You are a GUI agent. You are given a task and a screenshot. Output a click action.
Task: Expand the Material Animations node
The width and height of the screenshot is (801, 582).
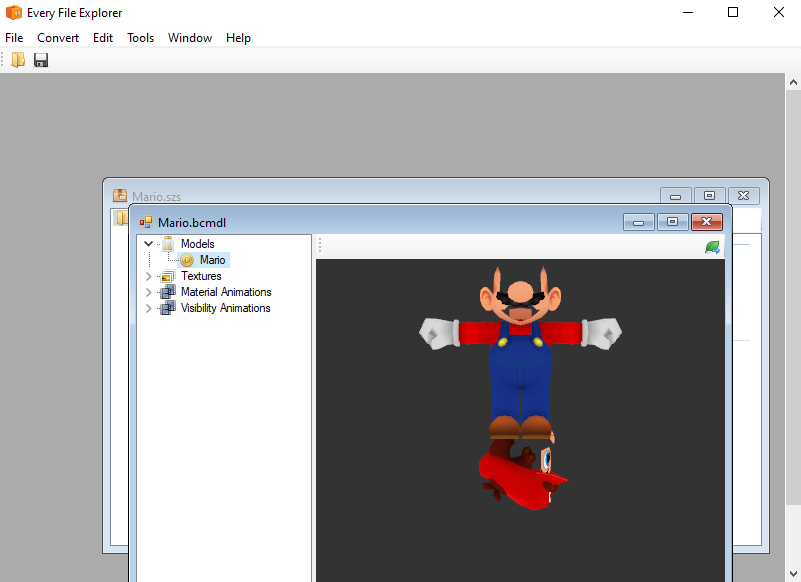coord(149,292)
